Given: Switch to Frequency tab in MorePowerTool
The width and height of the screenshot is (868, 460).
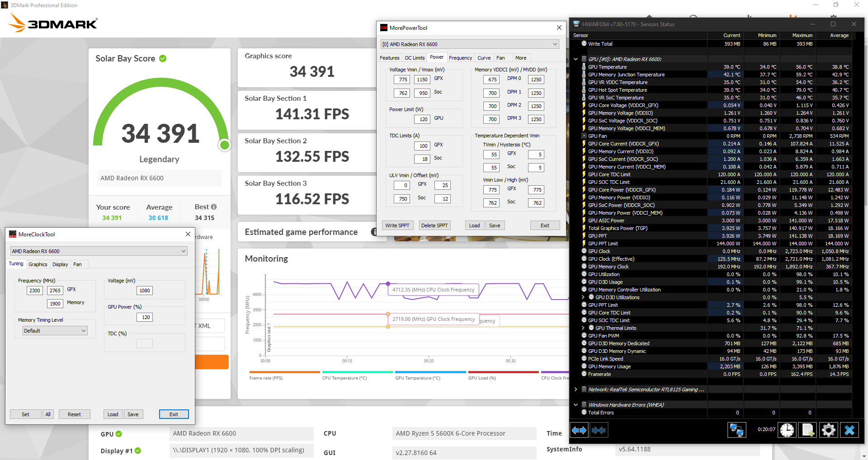Looking at the screenshot, I should 461,58.
